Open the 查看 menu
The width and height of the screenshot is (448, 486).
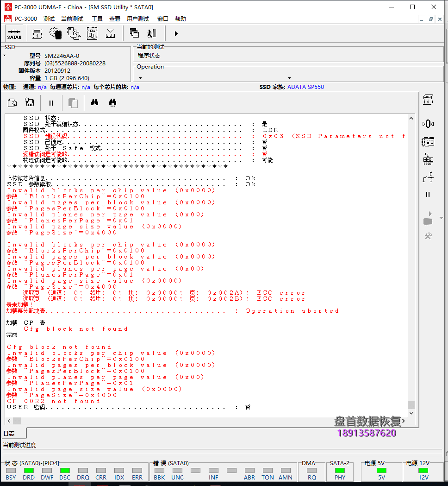[x=115, y=19]
